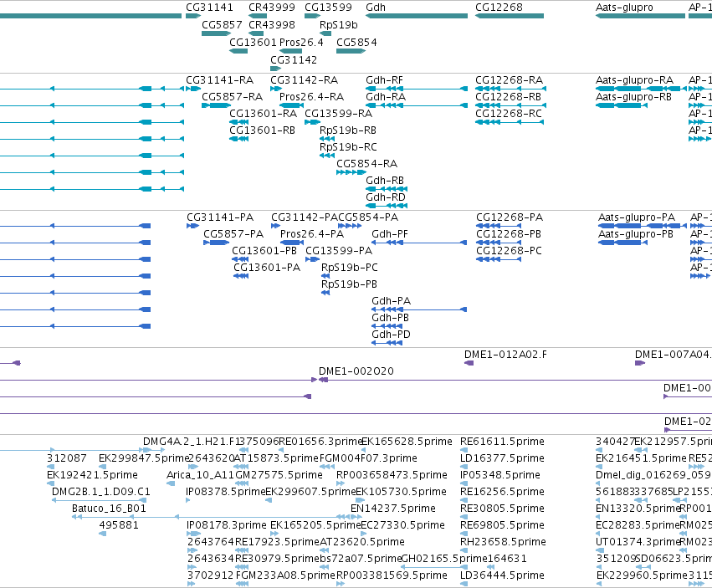Open the CG5857-PA protein feature
This screenshot has width=712, height=588.
pyautogui.click(x=216, y=243)
